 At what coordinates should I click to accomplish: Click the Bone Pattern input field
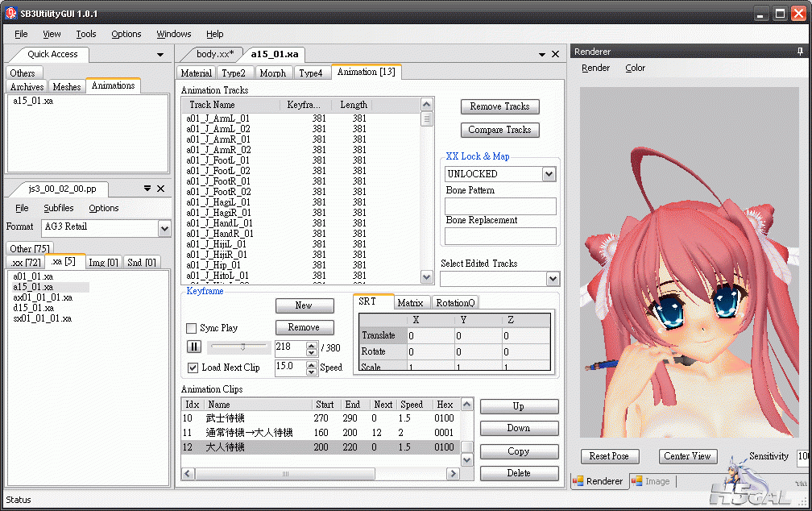(500, 206)
